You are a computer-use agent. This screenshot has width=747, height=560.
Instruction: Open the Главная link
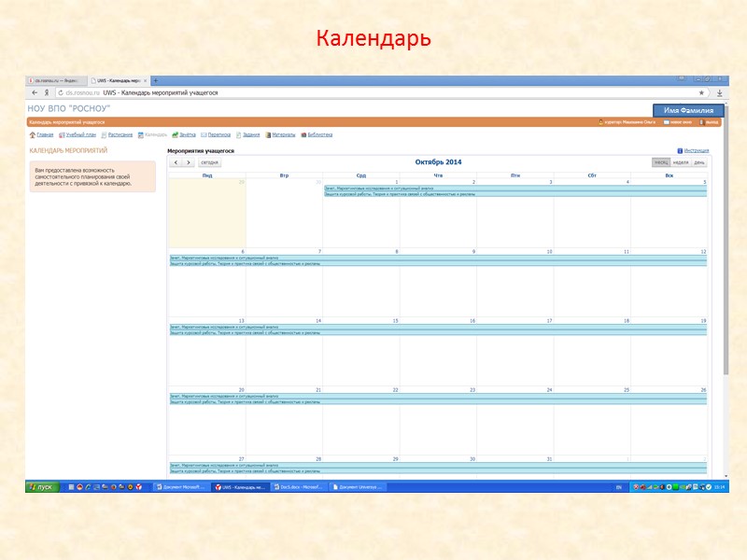click(45, 134)
